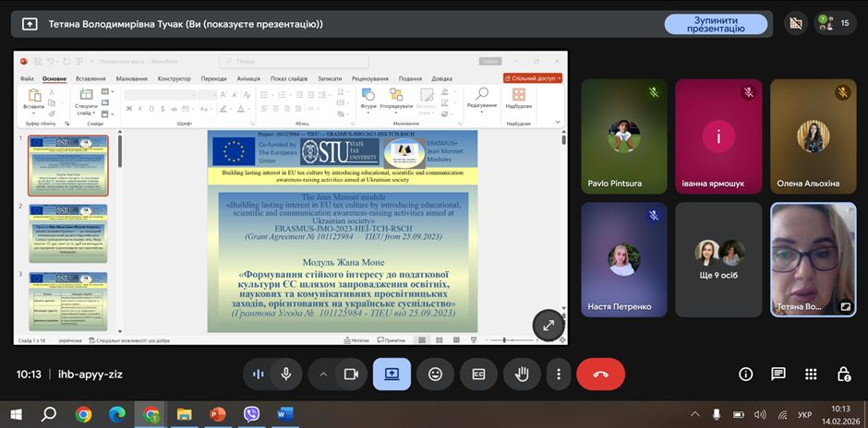
Task: Open the emoji reactions button
Action: pyautogui.click(x=435, y=374)
